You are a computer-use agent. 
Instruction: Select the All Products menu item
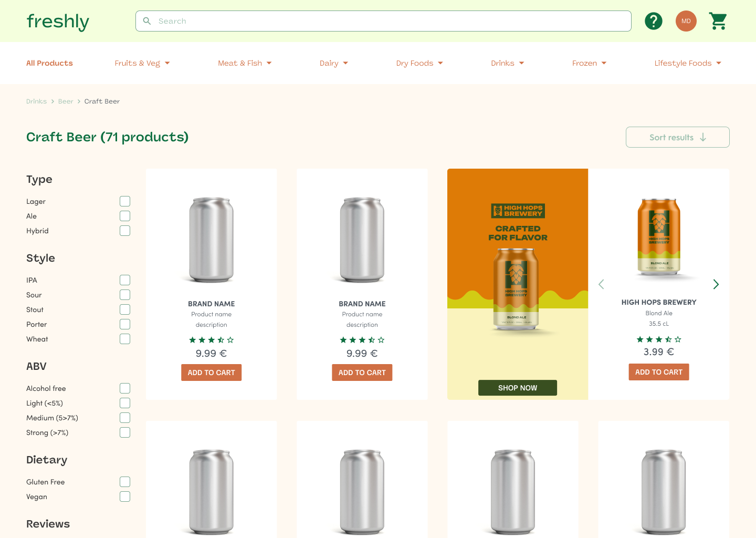click(x=50, y=63)
